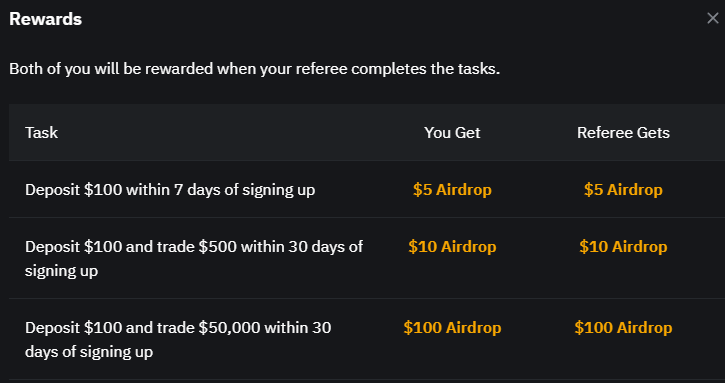Click the Rewards dialog title
725x383 pixels.
[x=45, y=19]
